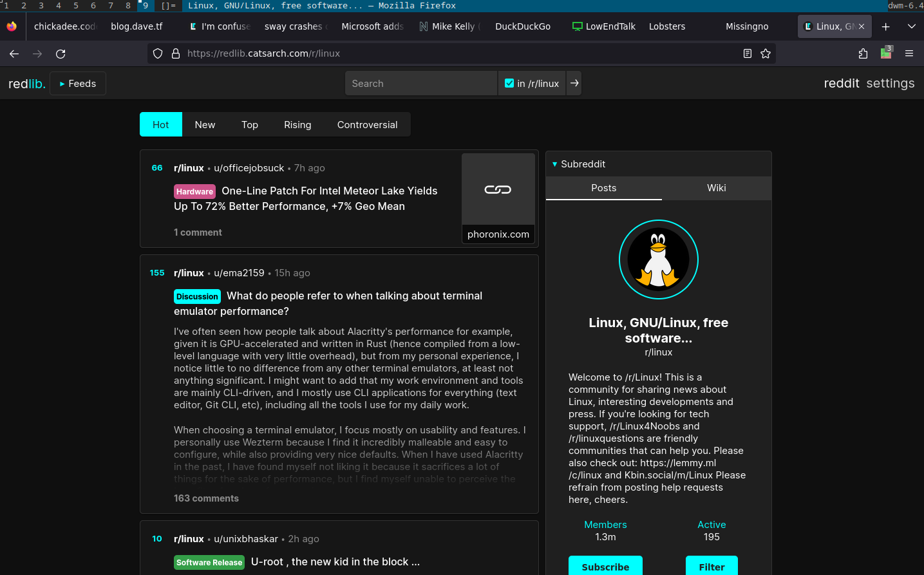Image resolution: width=924 pixels, height=575 pixels.
Task: Open the Firefox hamburger menu
Action: pos(909,53)
